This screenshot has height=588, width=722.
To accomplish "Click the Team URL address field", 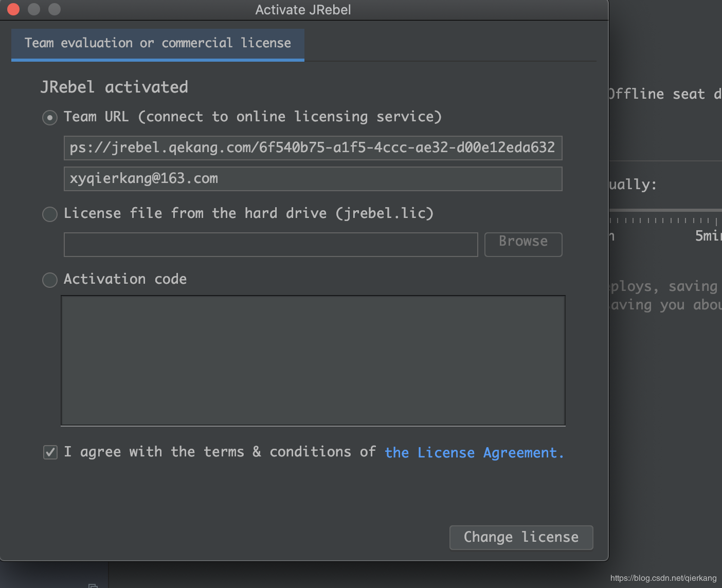I will click(313, 148).
